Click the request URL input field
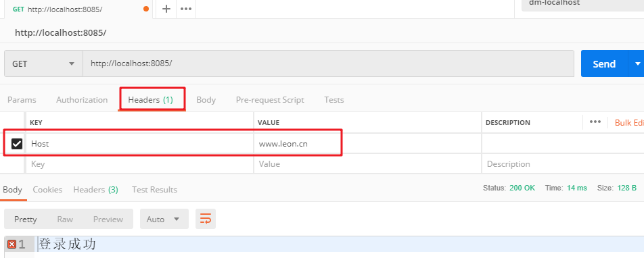The width and height of the screenshot is (644, 258). pyautogui.click(x=328, y=63)
